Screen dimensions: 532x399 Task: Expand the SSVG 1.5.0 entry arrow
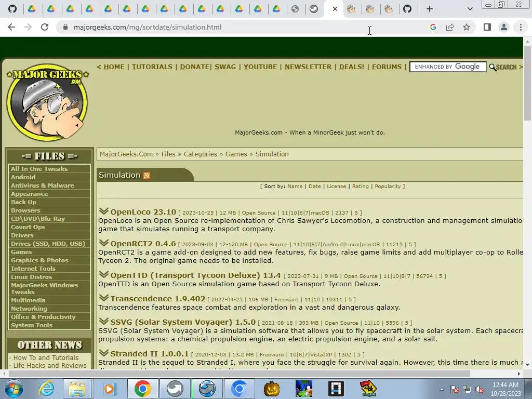coord(104,321)
